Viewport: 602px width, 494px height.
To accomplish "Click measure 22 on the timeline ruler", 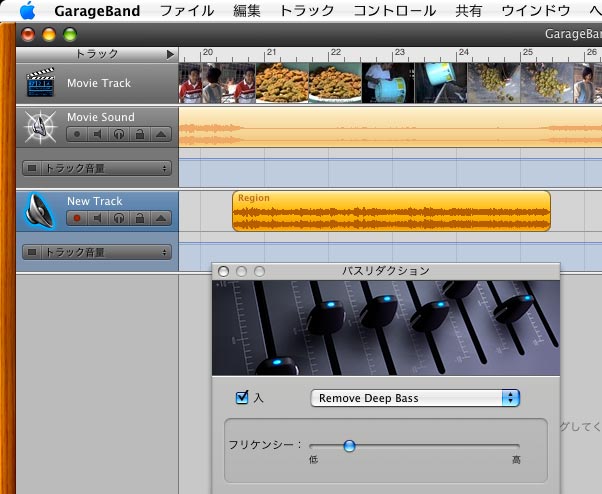I will [x=336, y=53].
